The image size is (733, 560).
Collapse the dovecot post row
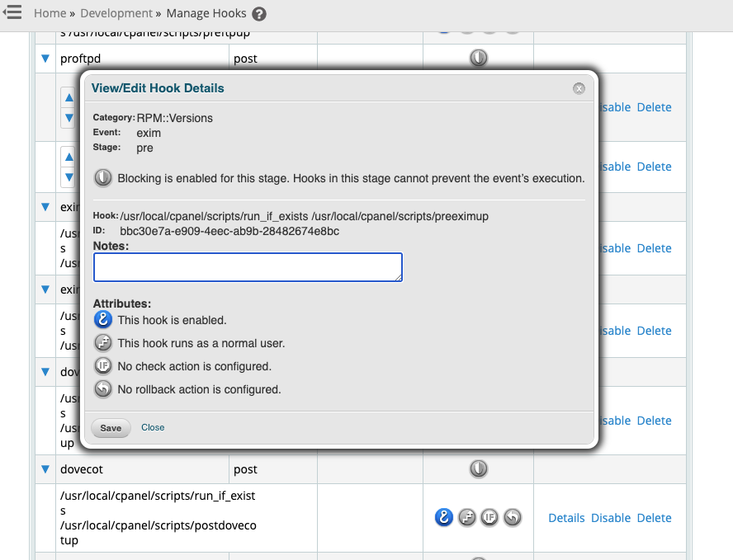coord(45,469)
